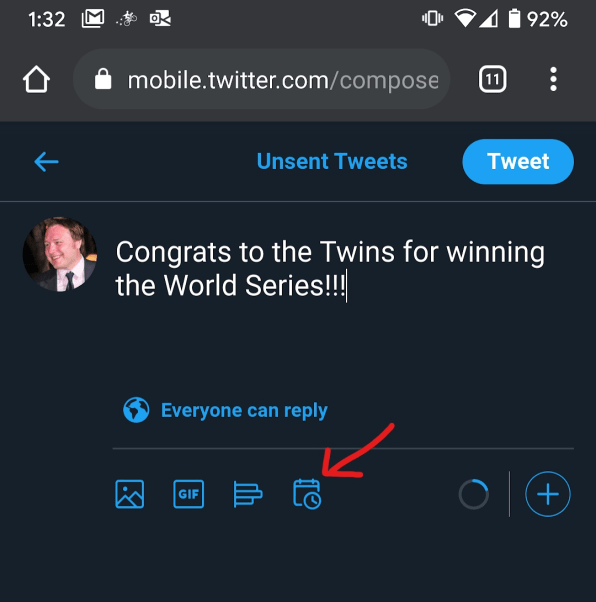Click the globe icon beside reply setting
Viewport: 596px width, 602px height.
coord(136,410)
